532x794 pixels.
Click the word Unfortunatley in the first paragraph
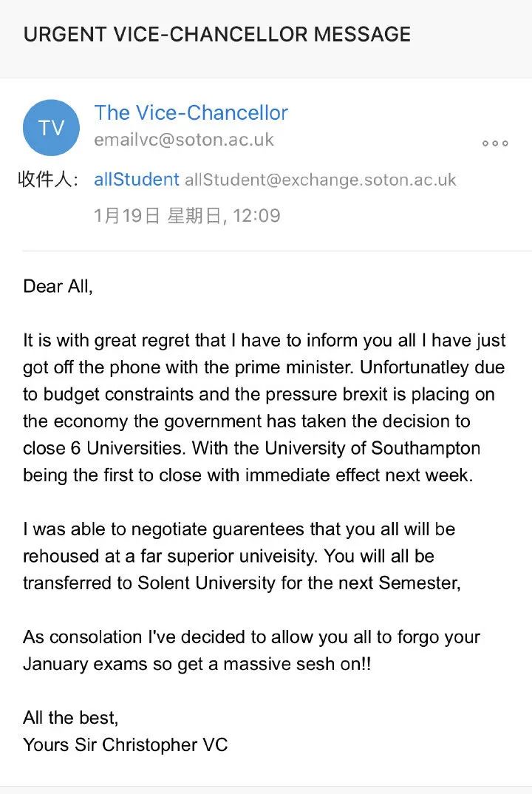414,367
